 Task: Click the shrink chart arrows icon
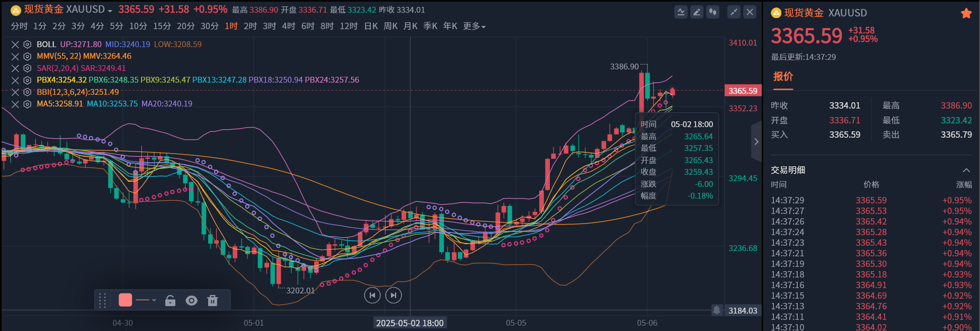coord(734,12)
